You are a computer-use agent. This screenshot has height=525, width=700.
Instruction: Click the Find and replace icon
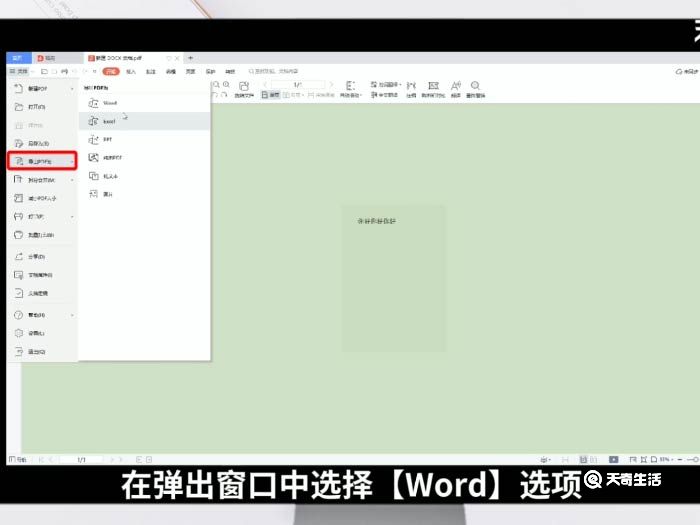coord(475,89)
